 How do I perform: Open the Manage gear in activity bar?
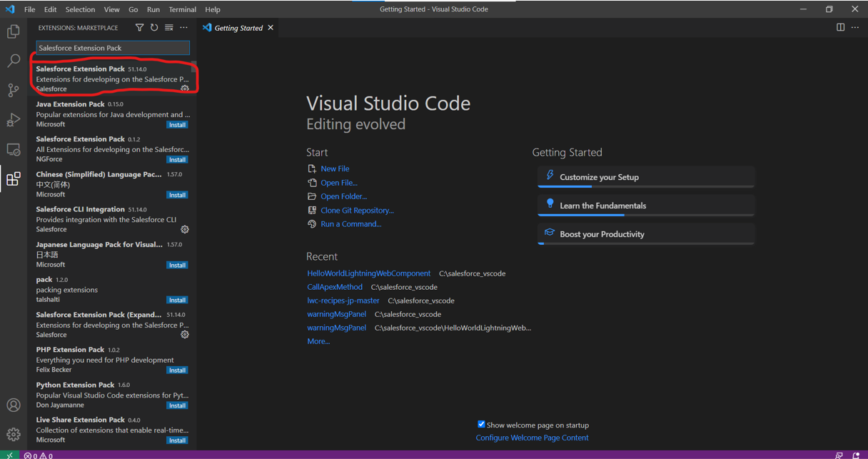coord(14,434)
